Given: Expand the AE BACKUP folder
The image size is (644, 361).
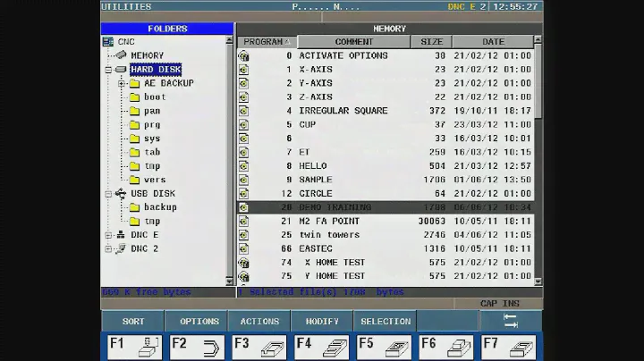Looking at the screenshot, I should (x=122, y=83).
